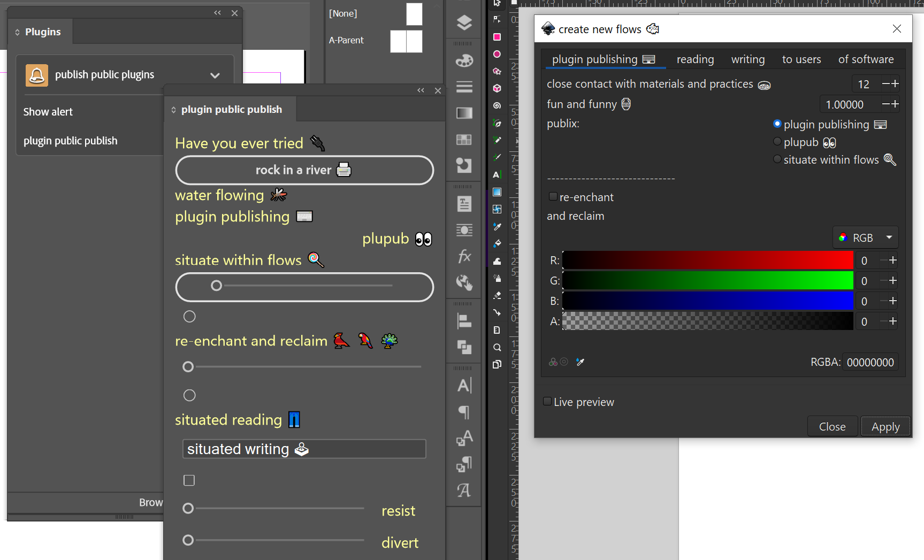Image resolution: width=924 pixels, height=560 pixels.
Task: Choose 'plugin public publish' entry in Plugins list
Action: pos(70,141)
